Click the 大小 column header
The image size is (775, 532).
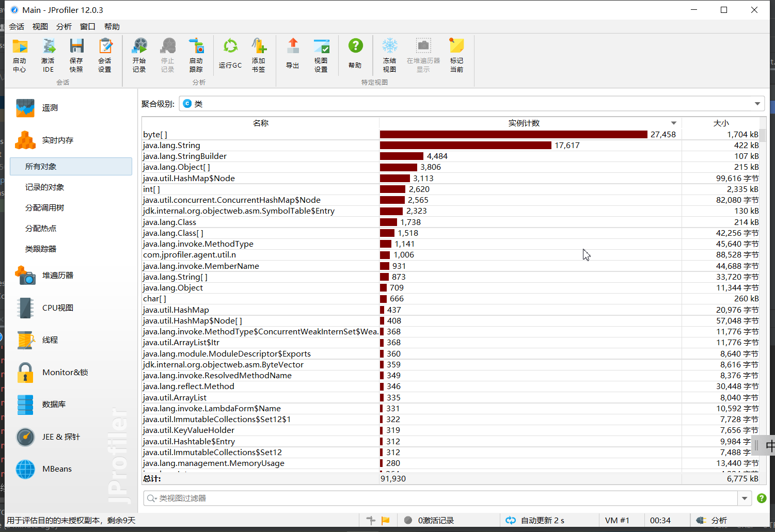click(x=721, y=123)
